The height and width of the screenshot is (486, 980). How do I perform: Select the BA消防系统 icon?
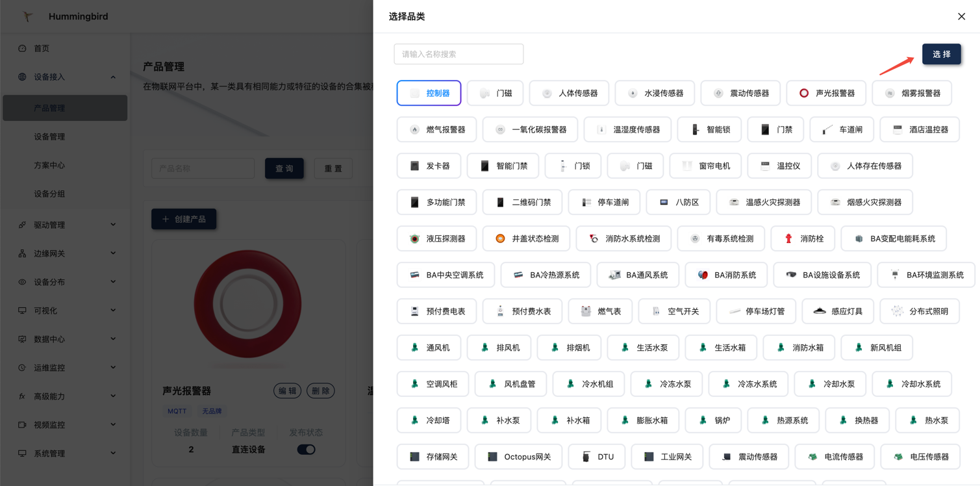coord(703,275)
